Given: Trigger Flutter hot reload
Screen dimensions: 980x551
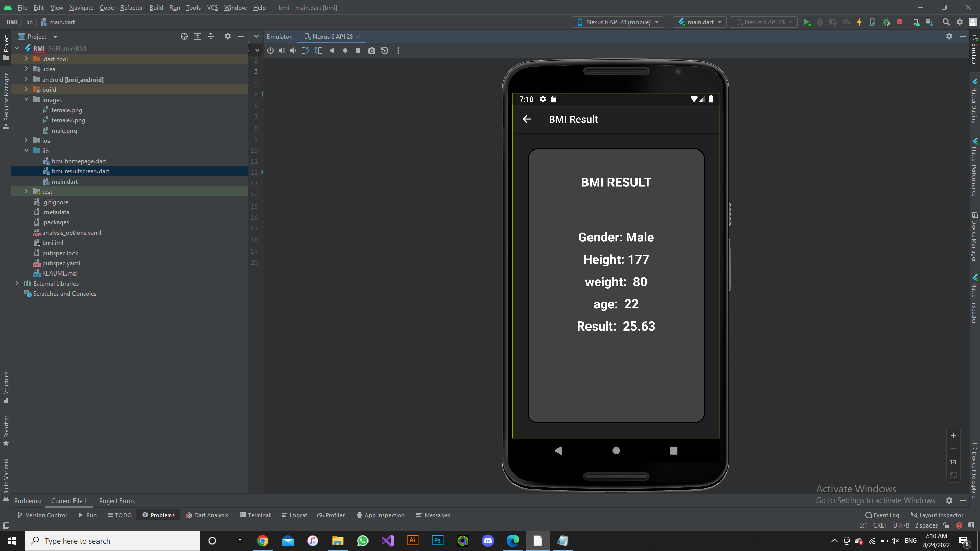Looking at the screenshot, I should pos(859,22).
